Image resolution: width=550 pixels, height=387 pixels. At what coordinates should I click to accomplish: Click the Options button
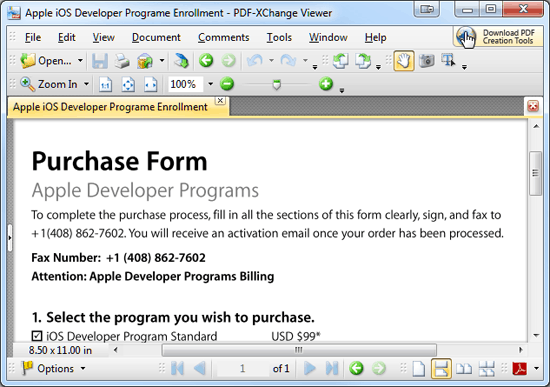48,368
